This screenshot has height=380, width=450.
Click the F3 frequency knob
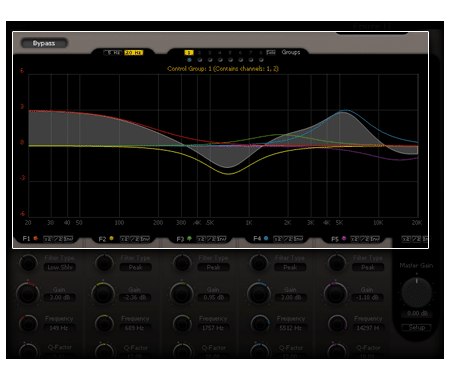[182, 323]
